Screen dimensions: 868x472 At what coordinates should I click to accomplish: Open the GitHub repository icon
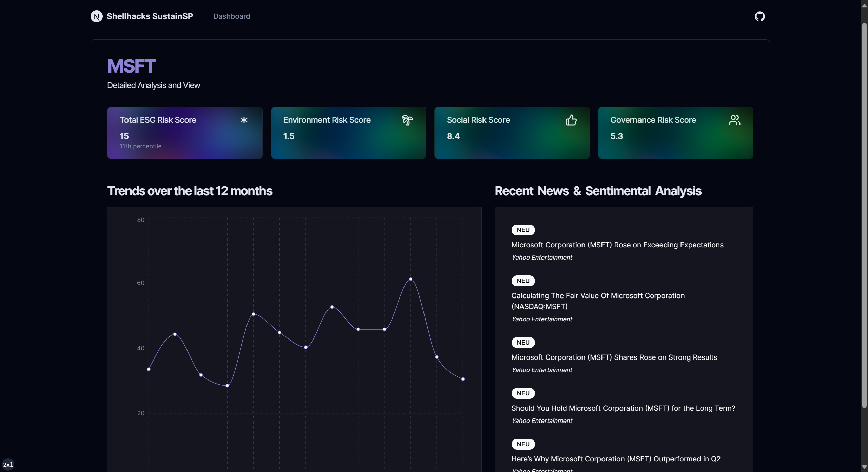click(x=759, y=16)
